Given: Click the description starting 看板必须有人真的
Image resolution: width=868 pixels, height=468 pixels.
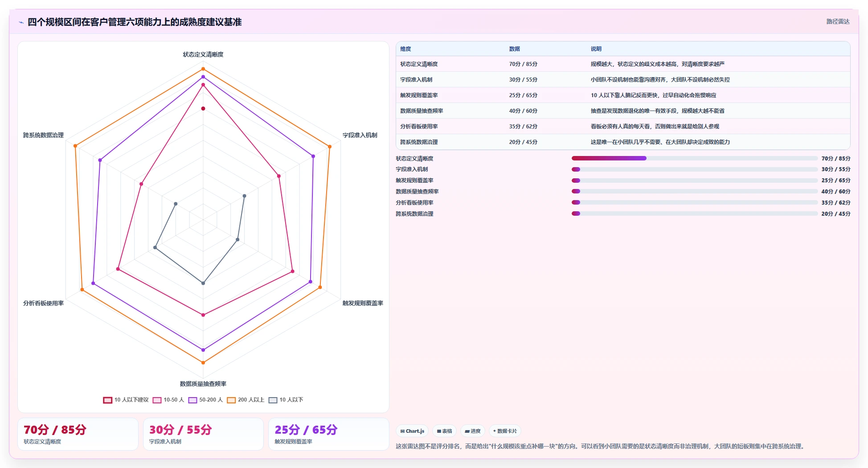Looking at the screenshot, I should point(655,127).
